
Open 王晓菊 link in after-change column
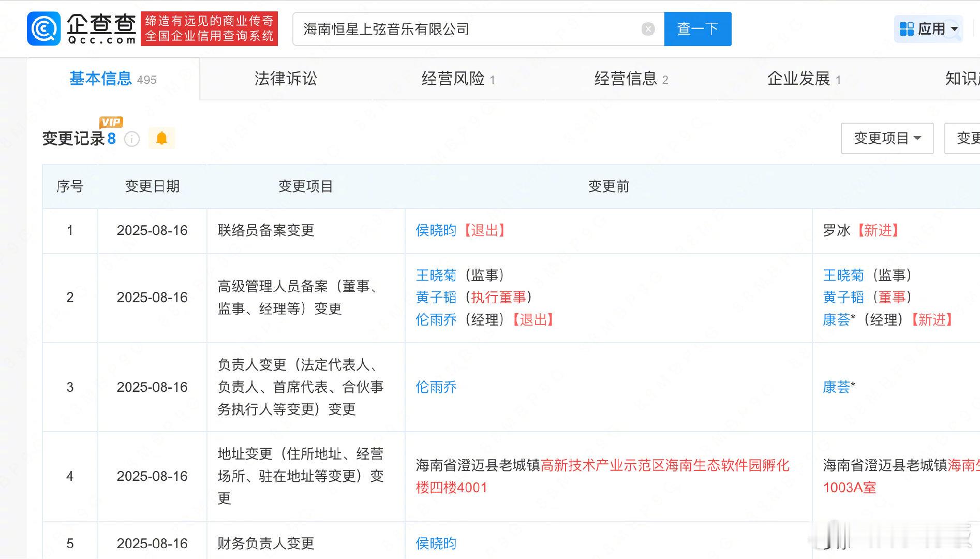843,275
